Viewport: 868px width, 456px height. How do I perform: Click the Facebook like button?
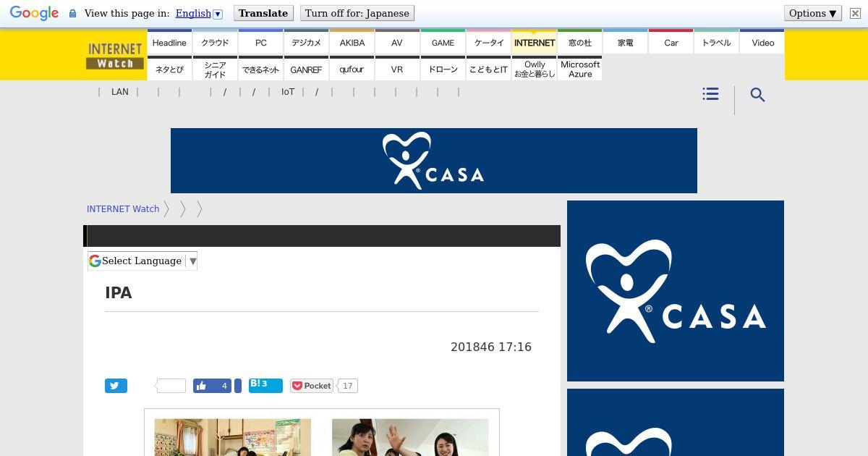pos(212,386)
